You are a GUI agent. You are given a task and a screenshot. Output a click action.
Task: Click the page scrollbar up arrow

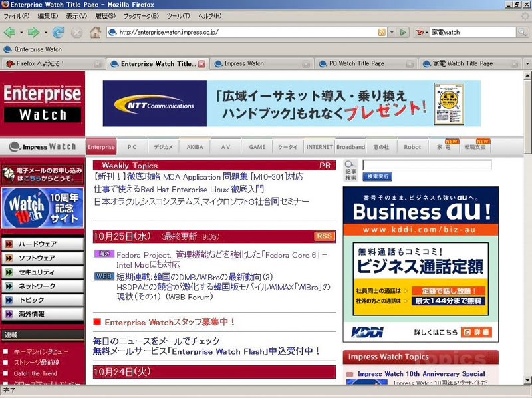click(x=527, y=75)
